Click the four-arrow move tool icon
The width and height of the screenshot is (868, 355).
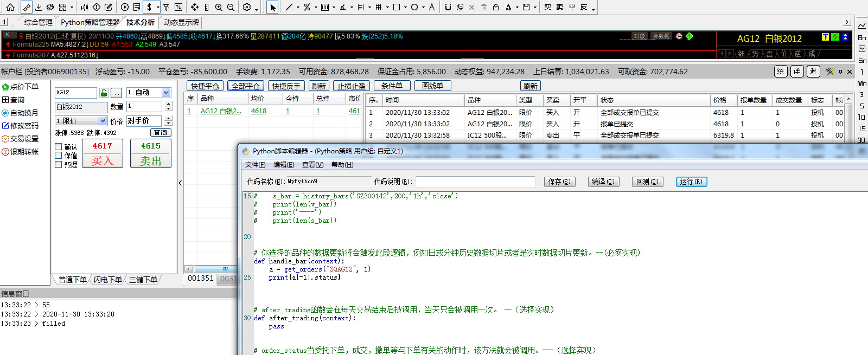195,7
